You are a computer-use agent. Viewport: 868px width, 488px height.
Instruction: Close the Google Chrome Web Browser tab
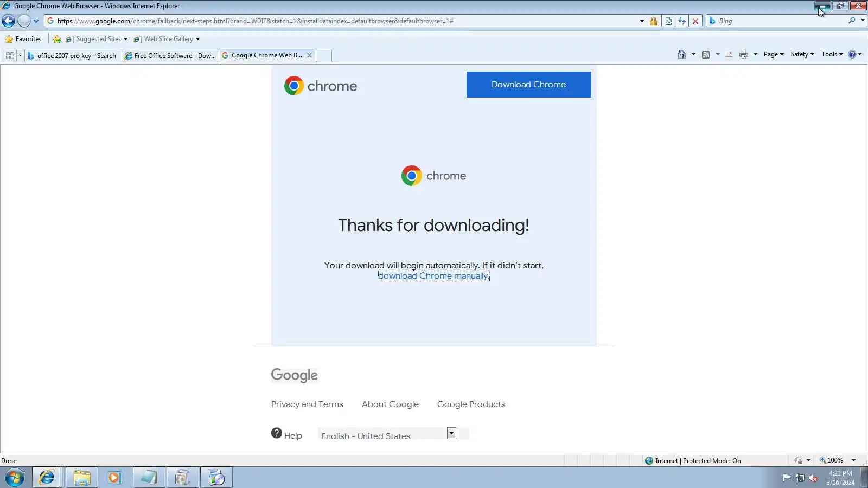[309, 55]
